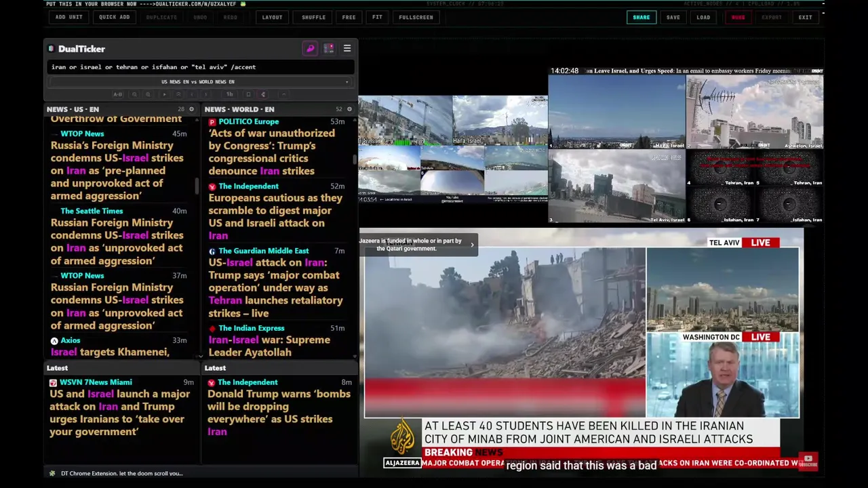Click the double-chevron collapse icon
The image size is (868, 488).
pos(178,94)
